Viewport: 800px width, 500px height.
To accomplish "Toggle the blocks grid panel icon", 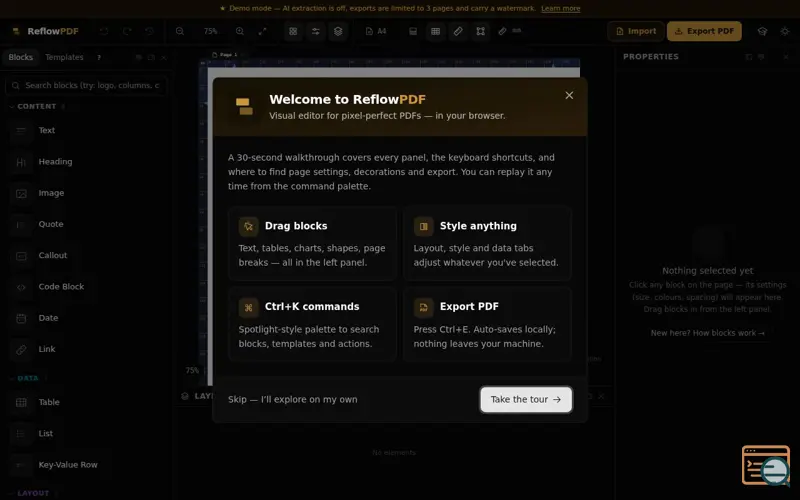I will (293, 31).
